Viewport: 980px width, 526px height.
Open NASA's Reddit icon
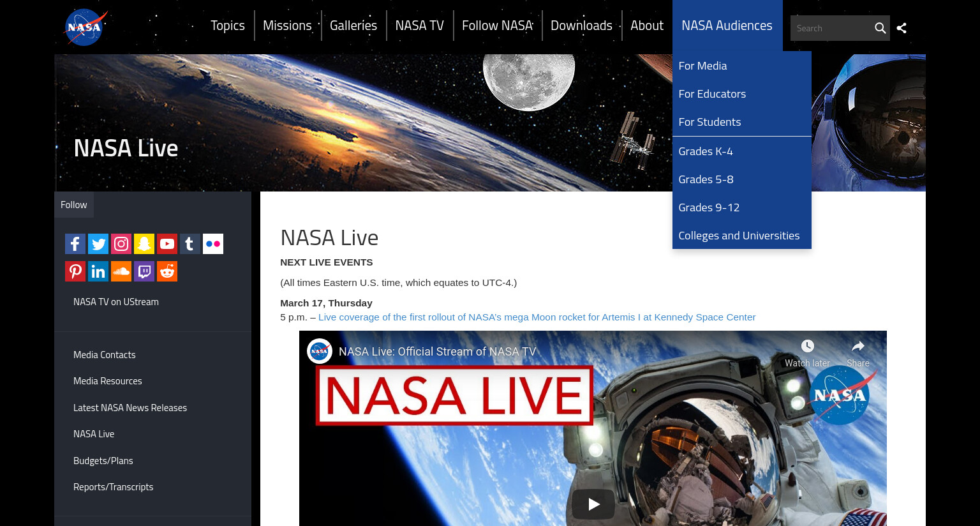coord(167,271)
